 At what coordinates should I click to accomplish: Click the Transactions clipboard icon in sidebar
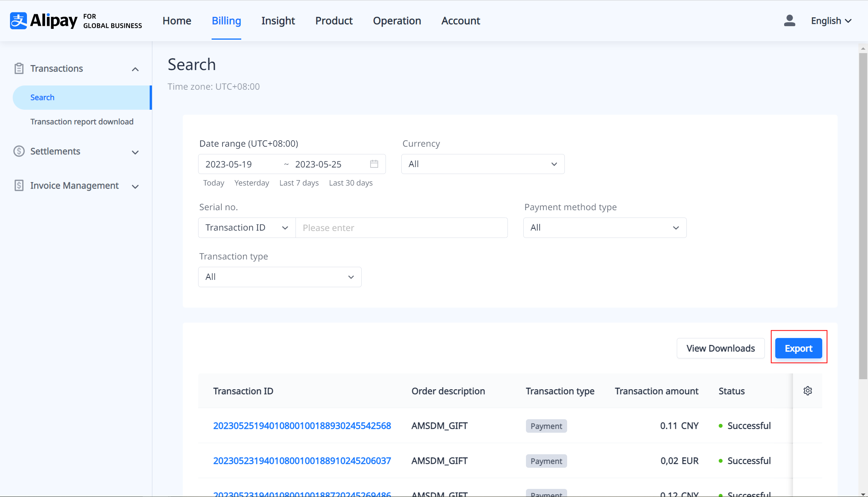(19, 69)
